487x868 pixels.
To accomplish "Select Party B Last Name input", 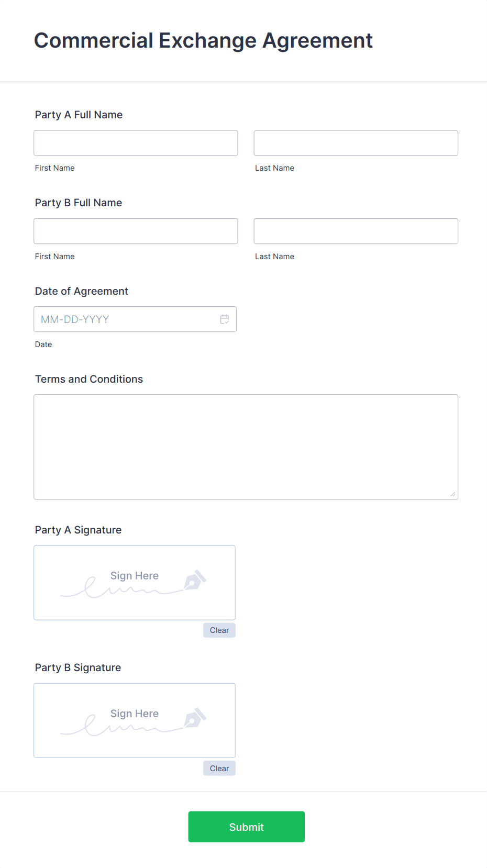I will tap(356, 231).
